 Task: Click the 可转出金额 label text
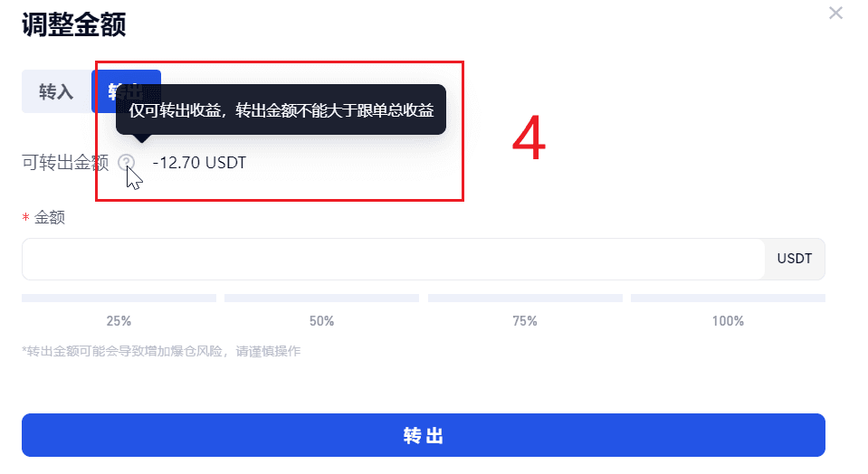click(x=65, y=163)
